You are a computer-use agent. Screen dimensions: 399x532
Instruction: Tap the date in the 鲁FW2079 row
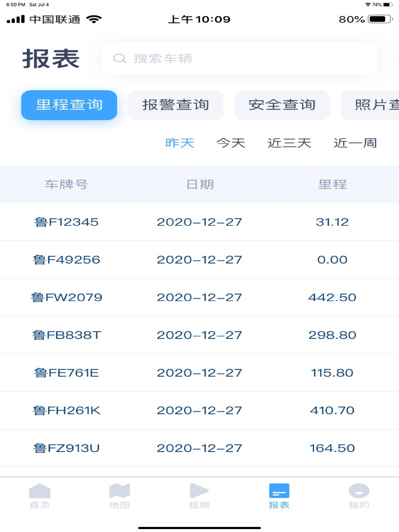click(x=199, y=298)
